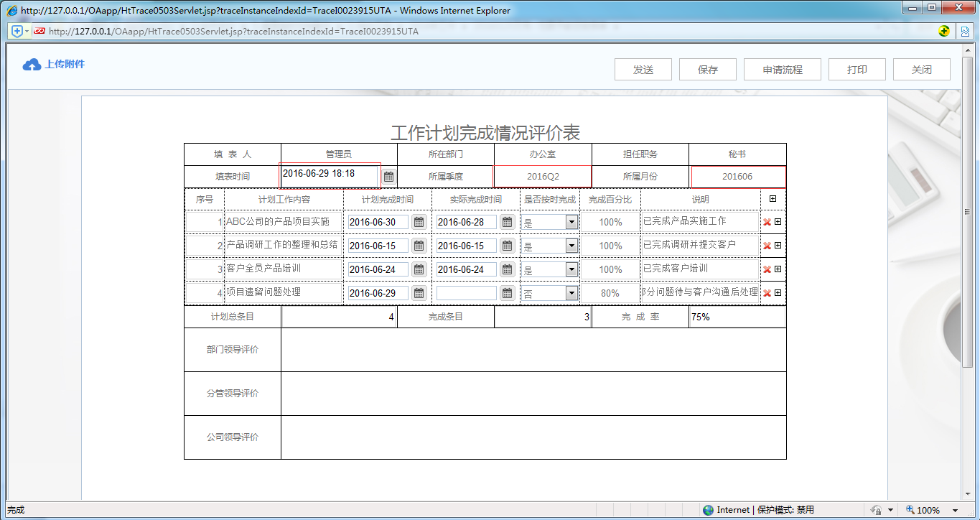Click the compatibility view icon in the address bar
The width and height of the screenshot is (980, 520).
[x=964, y=32]
